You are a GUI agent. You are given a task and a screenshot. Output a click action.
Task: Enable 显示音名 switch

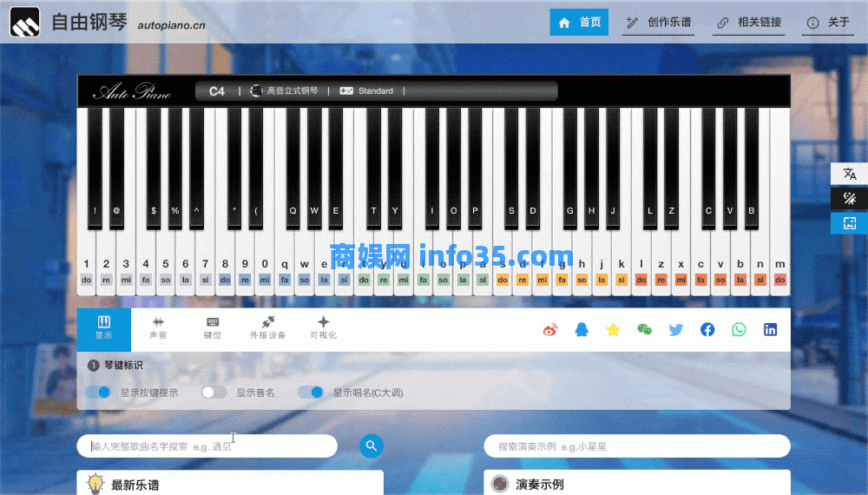[x=214, y=392]
